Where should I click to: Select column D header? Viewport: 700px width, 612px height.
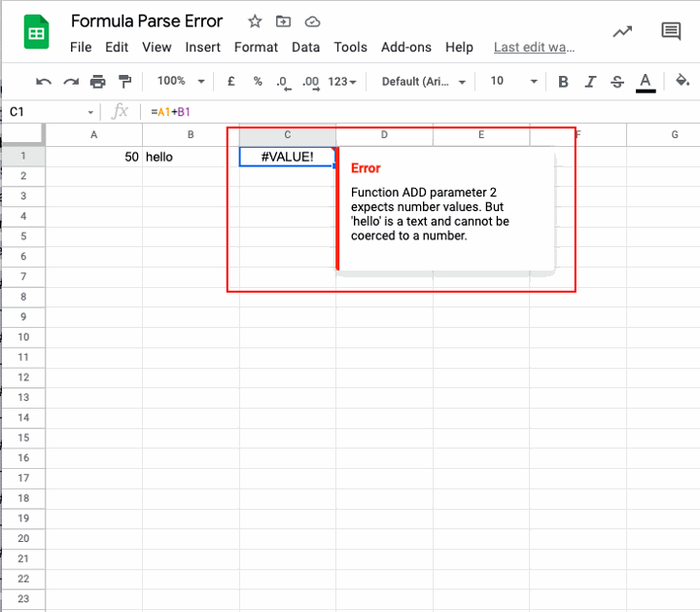point(384,134)
